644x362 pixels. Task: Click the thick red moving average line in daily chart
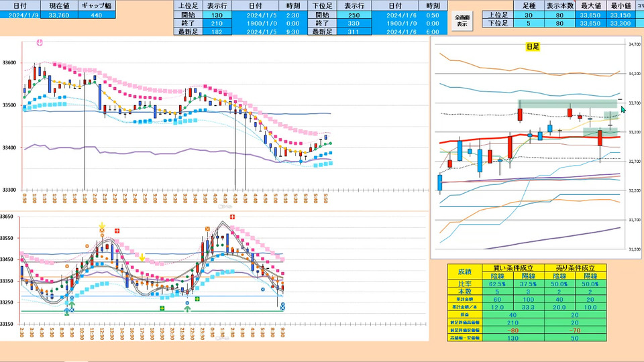(x=530, y=139)
